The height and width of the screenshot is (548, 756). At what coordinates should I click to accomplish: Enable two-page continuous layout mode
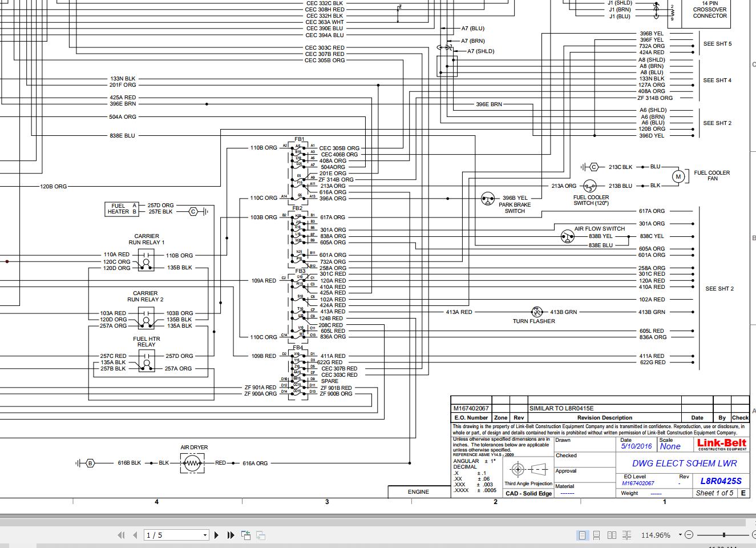(x=626, y=535)
